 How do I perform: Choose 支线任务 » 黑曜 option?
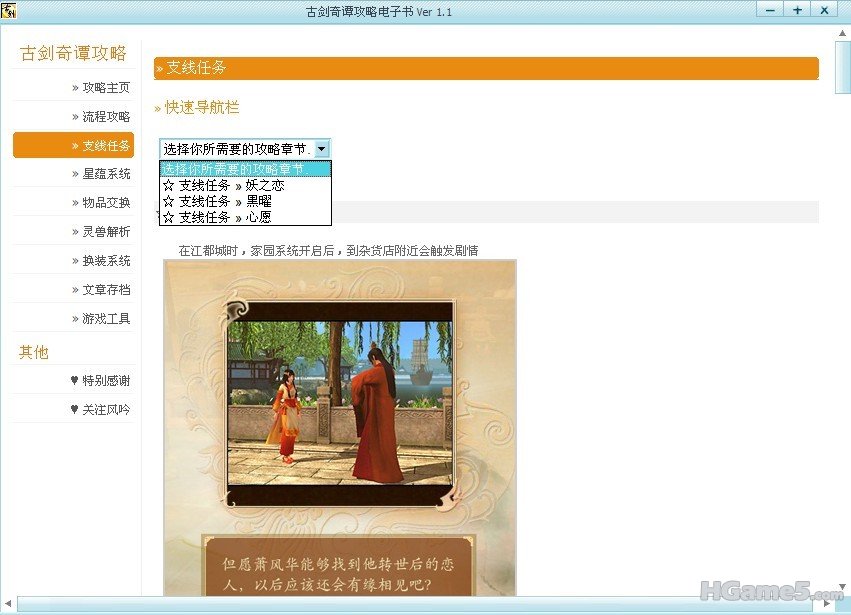pyautogui.click(x=245, y=201)
